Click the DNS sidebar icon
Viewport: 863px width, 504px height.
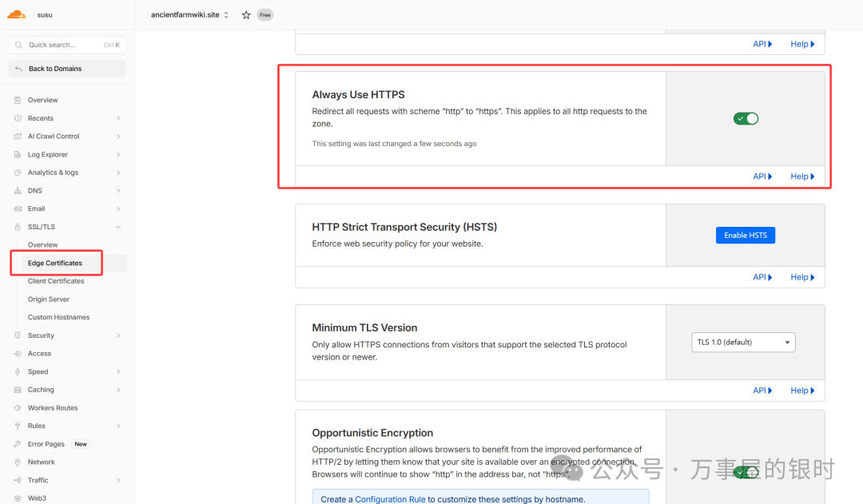pyautogui.click(x=18, y=191)
